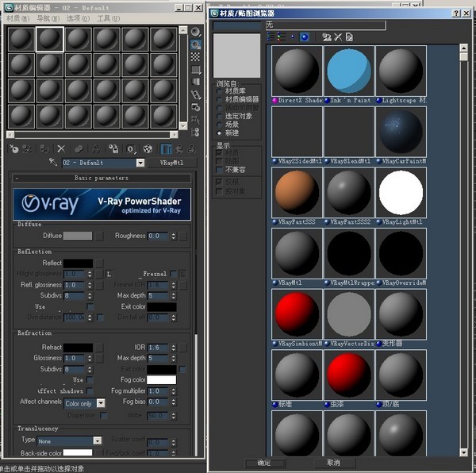
Task: Click the Sample Type sphere icon
Action: [x=196, y=31]
